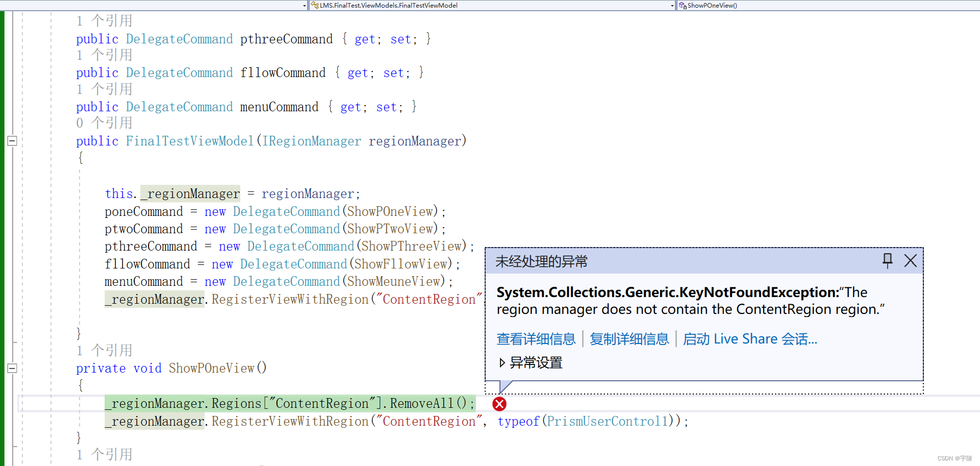The width and height of the screenshot is (980, 466).
Task: Click RemoveAll() on the highlighted error line
Action: pos(429,404)
